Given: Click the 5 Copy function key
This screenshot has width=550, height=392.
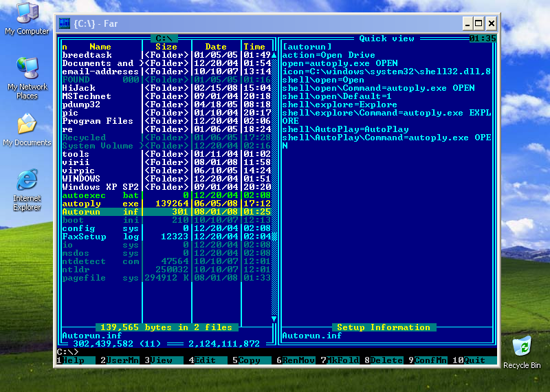Looking at the screenshot, I should tap(252, 360).
